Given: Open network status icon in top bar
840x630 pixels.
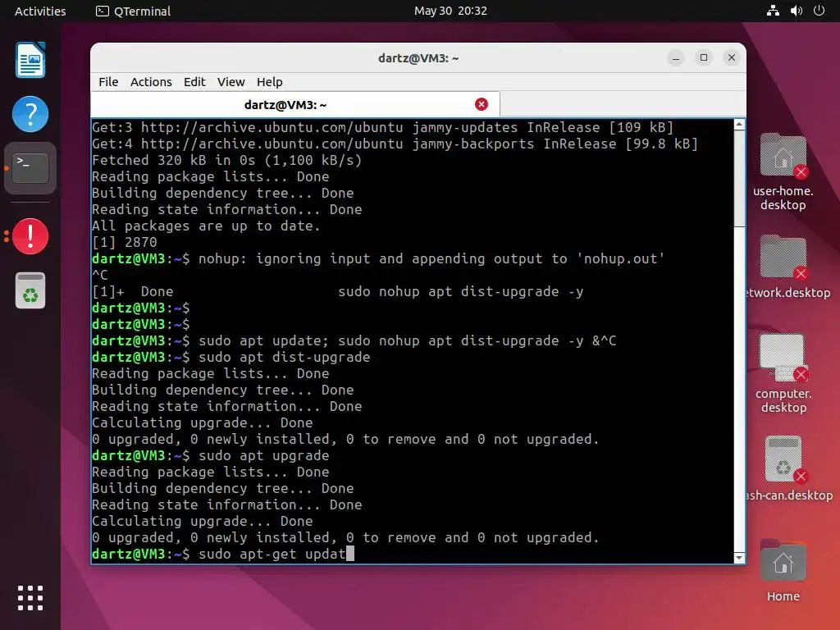Looking at the screenshot, I should pos(773,11).
